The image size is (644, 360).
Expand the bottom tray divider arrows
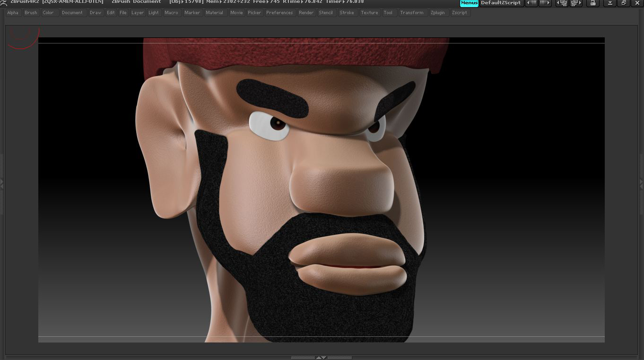[x=321, y=358]
